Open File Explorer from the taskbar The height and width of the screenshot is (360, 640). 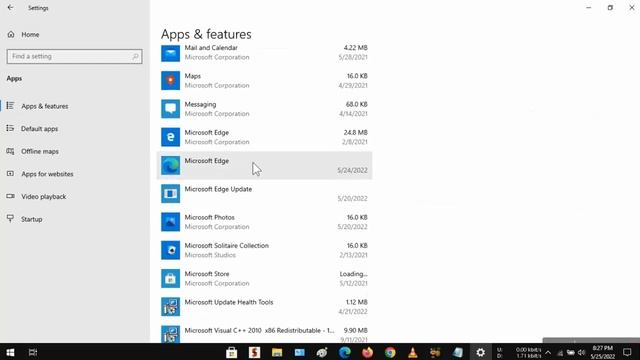(277, 352)
